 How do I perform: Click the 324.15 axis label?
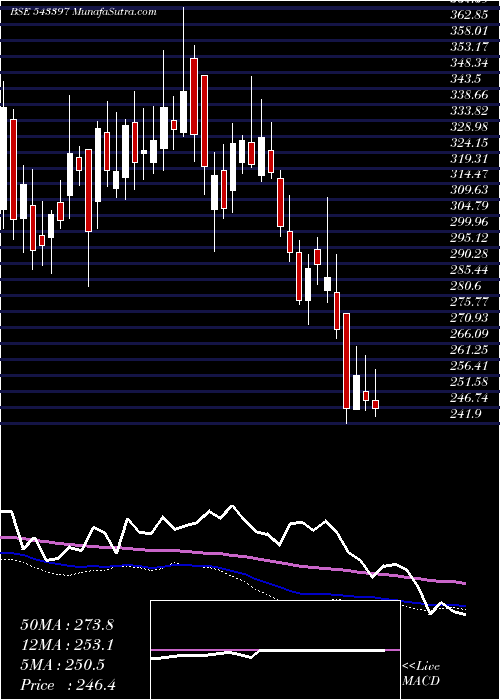point(468,143)
